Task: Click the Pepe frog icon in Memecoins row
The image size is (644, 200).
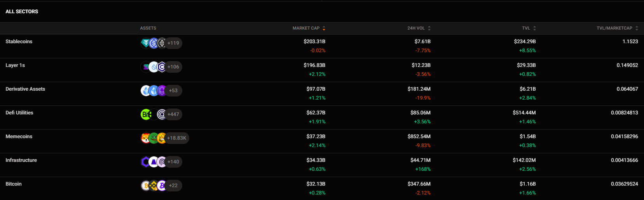Action: tap(154, 138)
